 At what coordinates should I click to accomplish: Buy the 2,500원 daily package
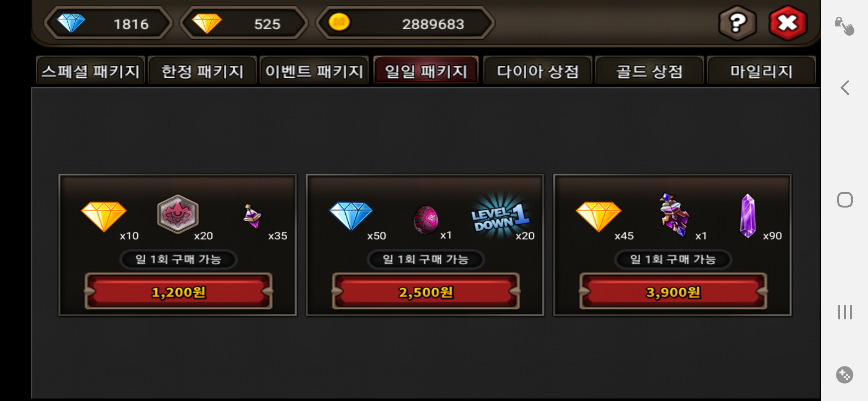click(x=426, y=292)
